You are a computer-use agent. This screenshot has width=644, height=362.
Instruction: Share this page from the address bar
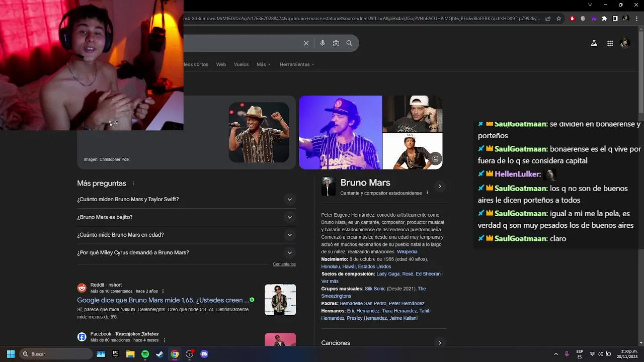[x=548, y=19]
